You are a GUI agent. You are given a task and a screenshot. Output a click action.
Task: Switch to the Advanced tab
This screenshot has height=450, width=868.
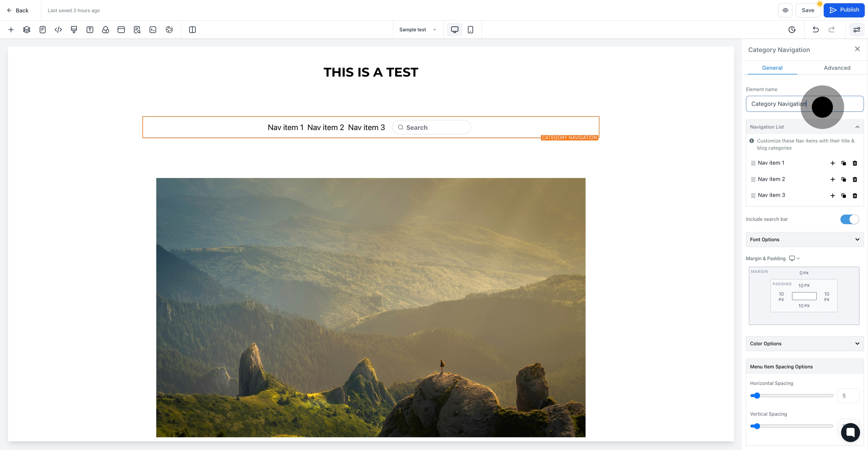tap(837, 68)
